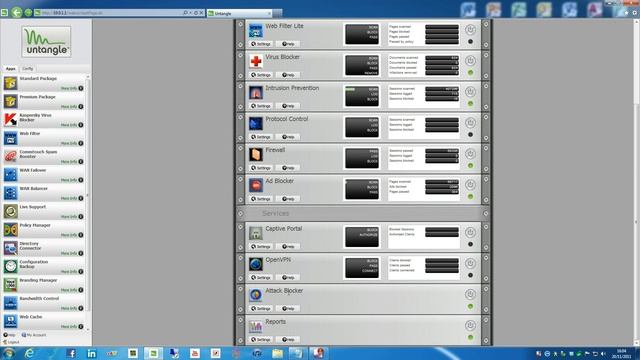Click the Reports chart icon
640x360 pixels.
pos(256,327)
